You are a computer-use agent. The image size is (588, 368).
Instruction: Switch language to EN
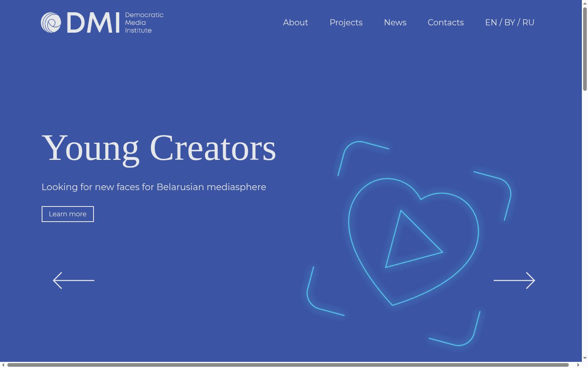[x=491, y=22]
